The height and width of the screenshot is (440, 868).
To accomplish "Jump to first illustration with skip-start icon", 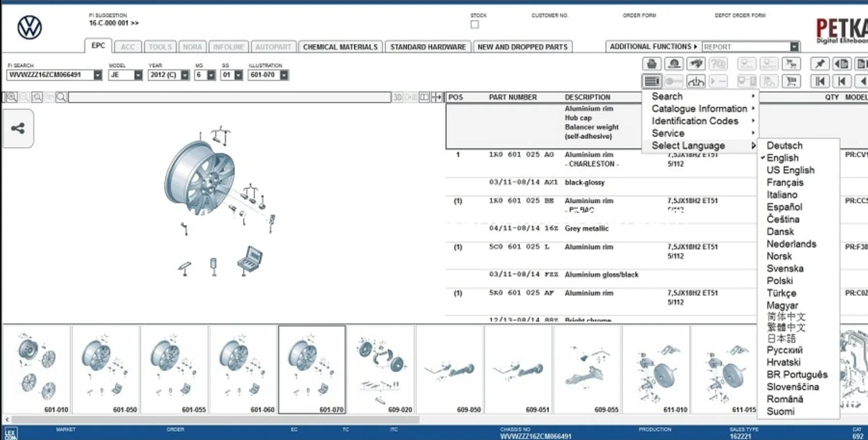I will click(x=820, y=81).
